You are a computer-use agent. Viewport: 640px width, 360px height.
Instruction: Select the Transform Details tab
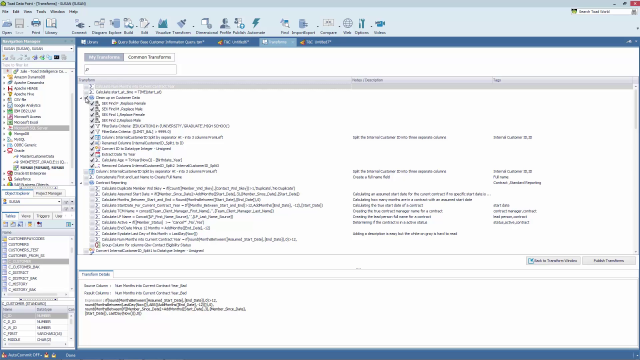tap(96, 274)
